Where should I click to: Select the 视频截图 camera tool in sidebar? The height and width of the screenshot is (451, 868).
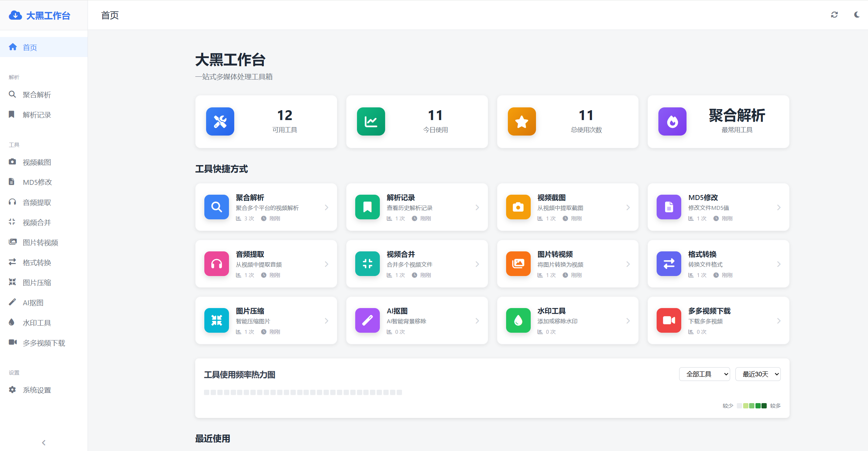click(x=37, y=162)
